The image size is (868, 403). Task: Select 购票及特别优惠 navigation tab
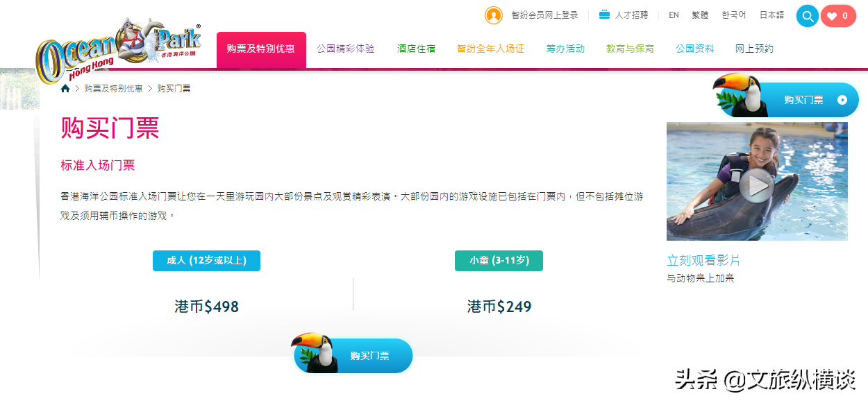pos(261,49)
